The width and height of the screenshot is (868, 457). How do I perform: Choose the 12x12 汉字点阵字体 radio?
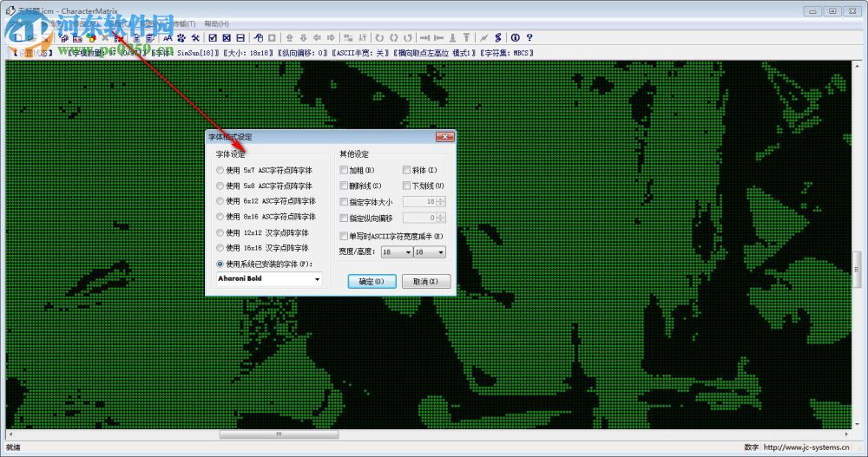tap(220, 233)
